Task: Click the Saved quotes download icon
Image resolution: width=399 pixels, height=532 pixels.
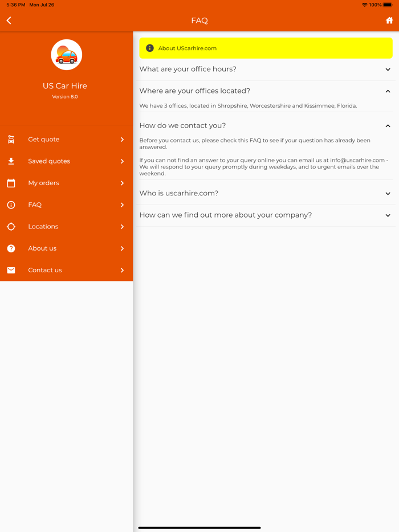Action: pyautogui.click(x=11, y=161)
